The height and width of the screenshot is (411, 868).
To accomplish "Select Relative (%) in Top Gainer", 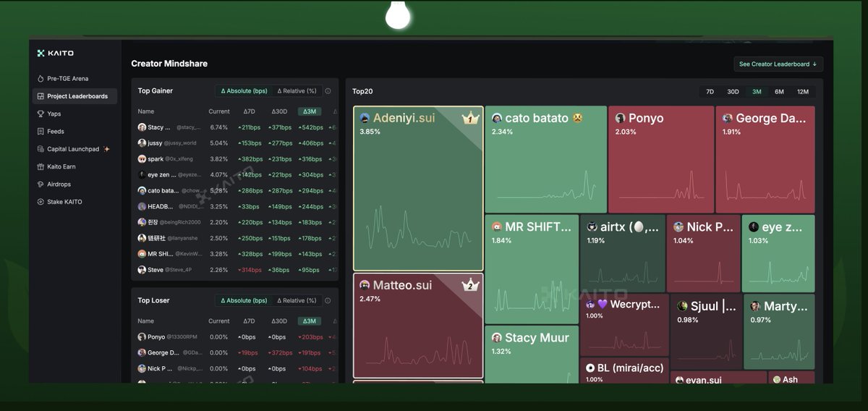I will coord(297,91).
